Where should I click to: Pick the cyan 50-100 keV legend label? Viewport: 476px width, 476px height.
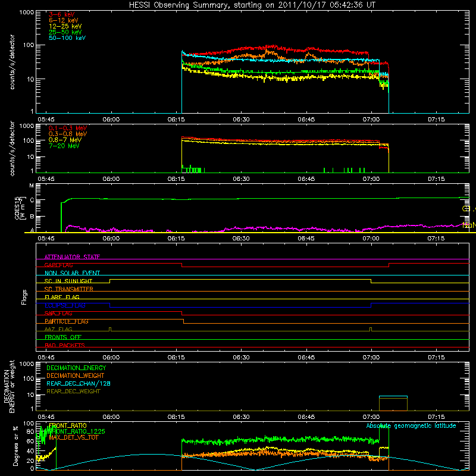point(67,38)
